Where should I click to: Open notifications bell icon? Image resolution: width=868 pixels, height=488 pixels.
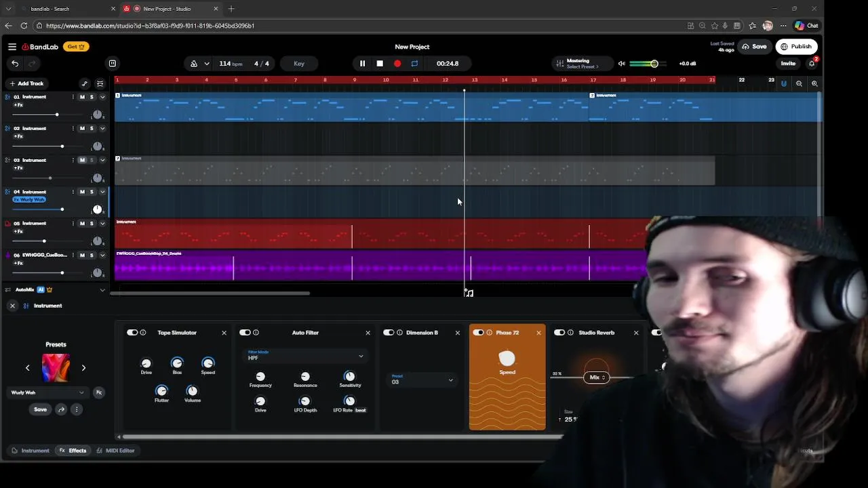click(x=812, y=63)
